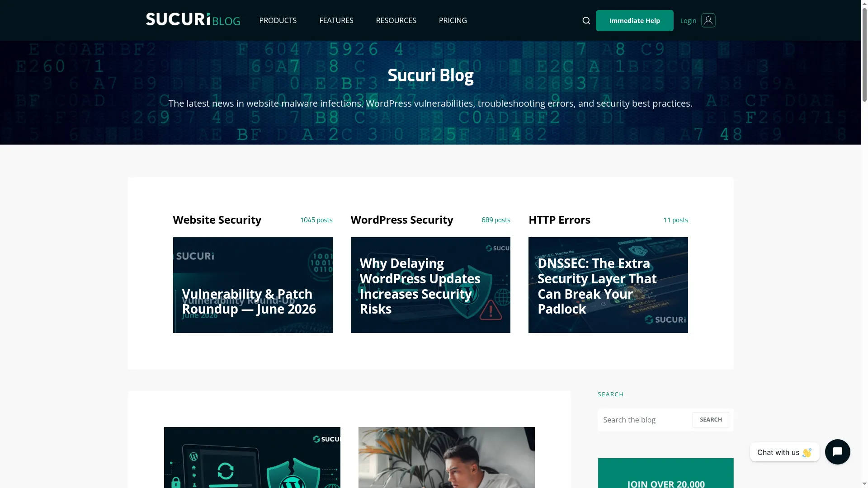Click the Search the blog input field
The height and width of the screenshot is (488, 868).
pyautogui.click(x=645, y=420)
